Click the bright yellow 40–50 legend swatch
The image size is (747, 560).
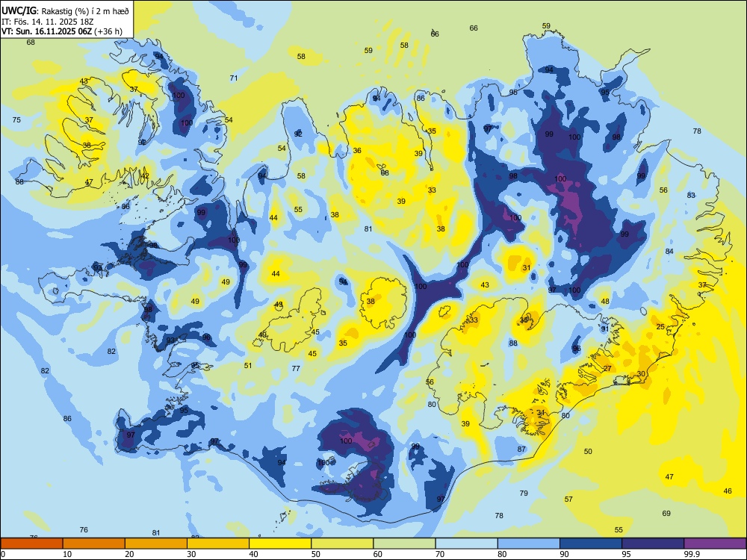pyautogui.click(x=280, y=544)
